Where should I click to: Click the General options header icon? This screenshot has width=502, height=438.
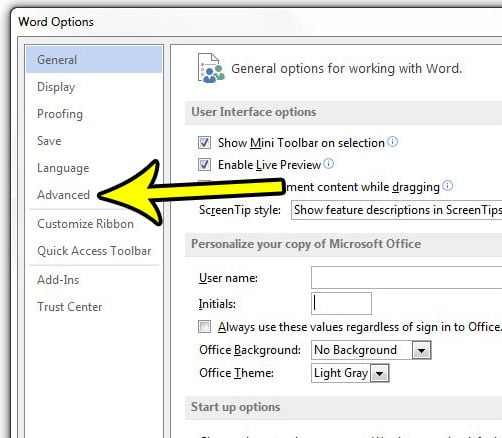211,68
